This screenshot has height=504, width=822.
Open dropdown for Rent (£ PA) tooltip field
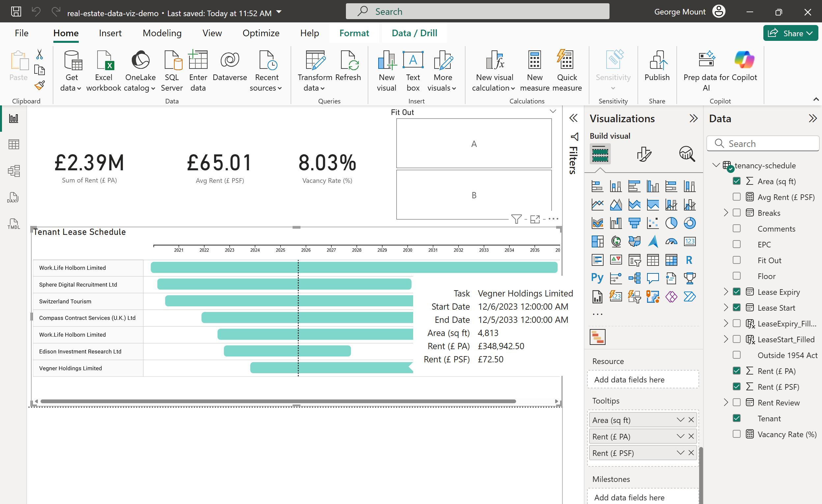(680, 436)
